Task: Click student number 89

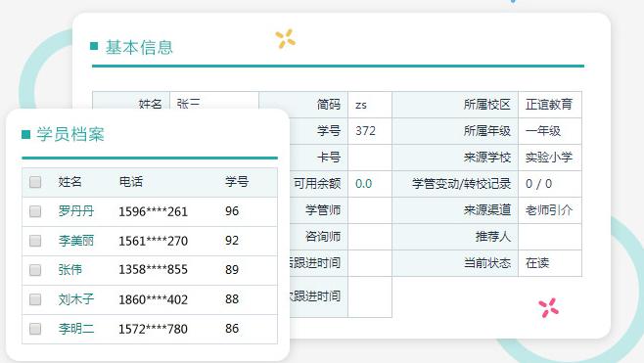Action: (x=232, y=270)
